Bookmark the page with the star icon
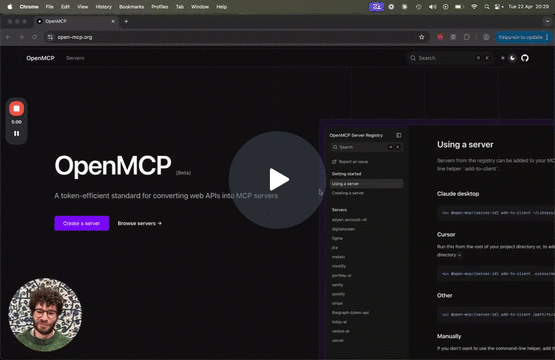 pyautogui.click(x=422, y=37)
